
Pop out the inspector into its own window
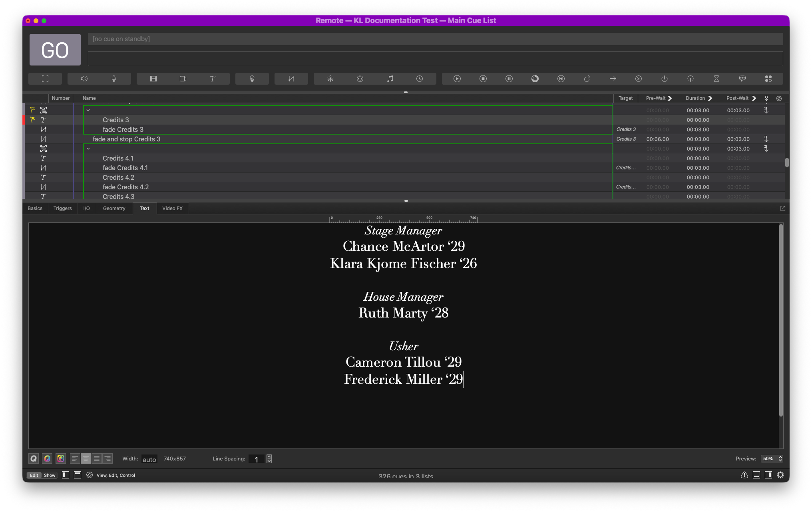(x=783, y=208)
